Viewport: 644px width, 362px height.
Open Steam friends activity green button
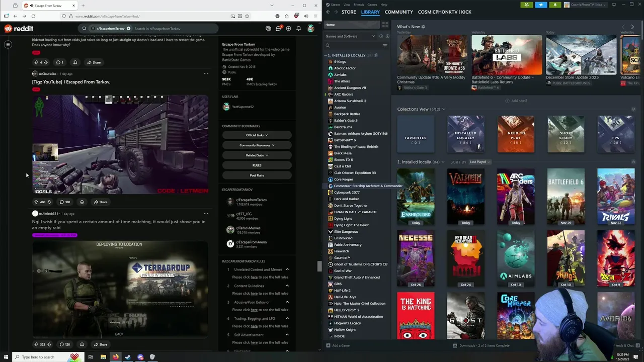point(527,5)
